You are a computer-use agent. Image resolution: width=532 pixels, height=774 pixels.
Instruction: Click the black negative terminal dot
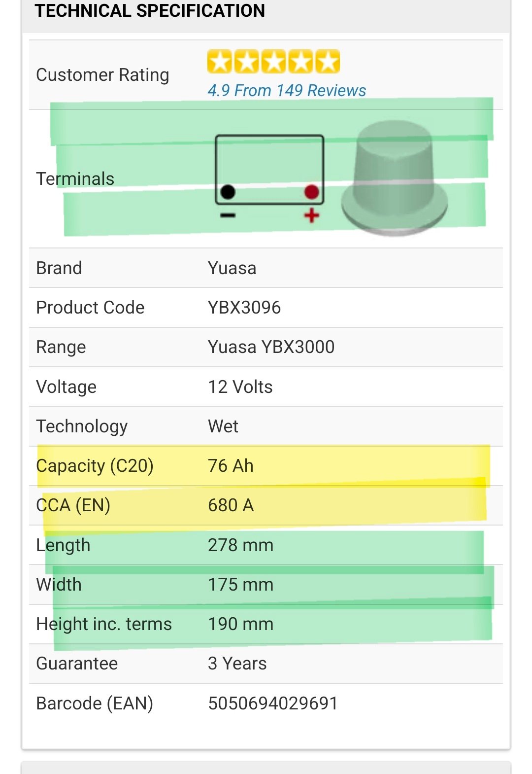point(228,192)
